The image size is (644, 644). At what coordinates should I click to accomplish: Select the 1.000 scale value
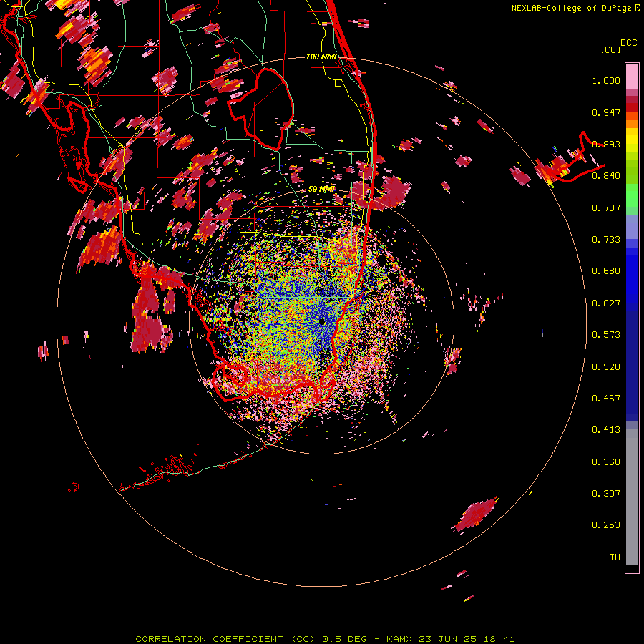point(606,80)
